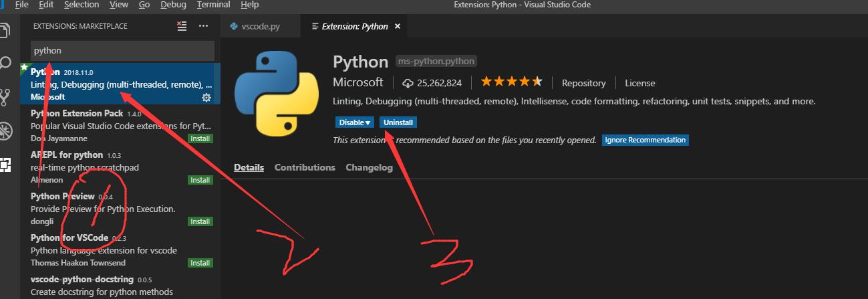This screenshot has width=868, height=299.
Task: Select Python for VSCode extension
Action: point(120,250)
